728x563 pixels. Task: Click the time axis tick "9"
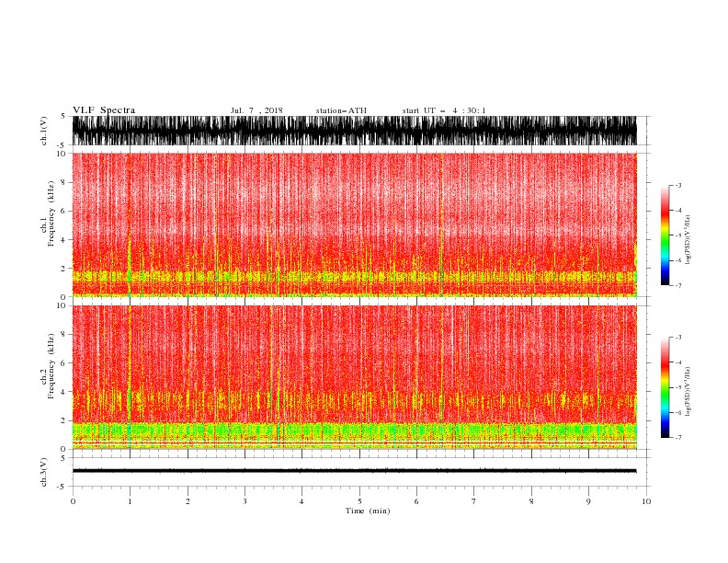coord(588,501)
